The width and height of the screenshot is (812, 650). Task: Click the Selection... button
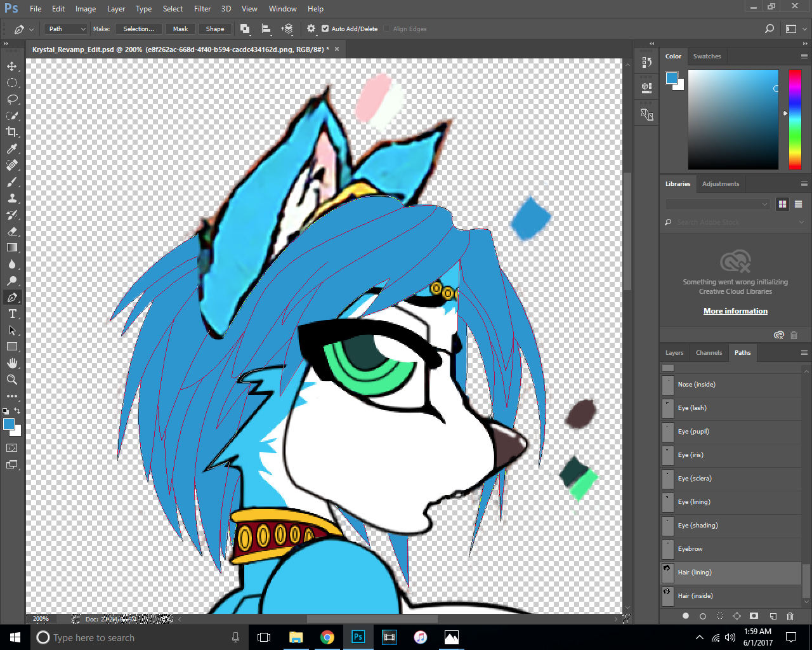tap(138, 29)
